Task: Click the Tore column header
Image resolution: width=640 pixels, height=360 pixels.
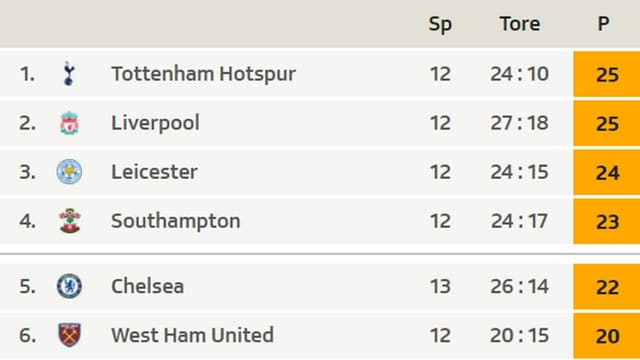Action: (x=520, y=24)
